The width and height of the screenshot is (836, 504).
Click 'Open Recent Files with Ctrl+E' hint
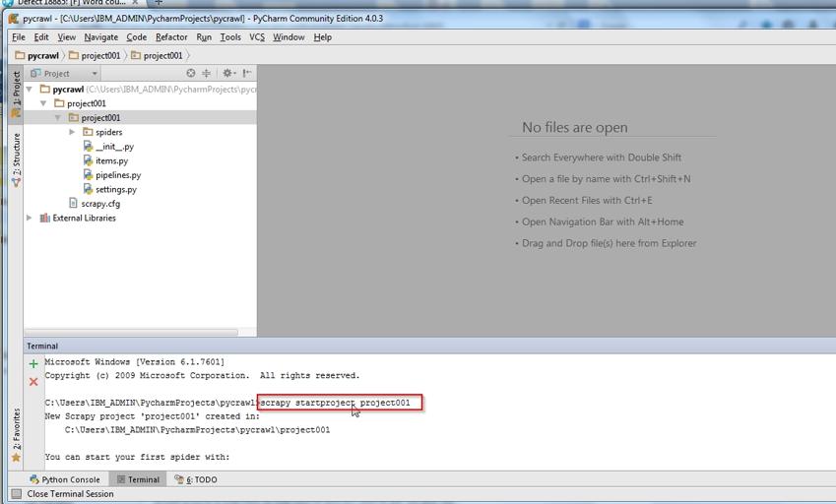pyautogui.click(x=587, y=201)
